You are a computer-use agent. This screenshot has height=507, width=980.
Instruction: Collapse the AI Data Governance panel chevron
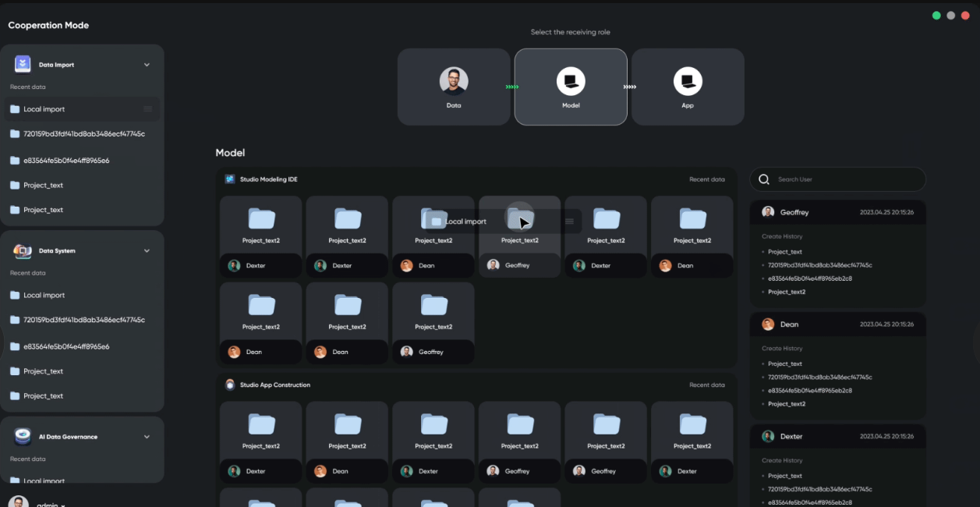147,437
